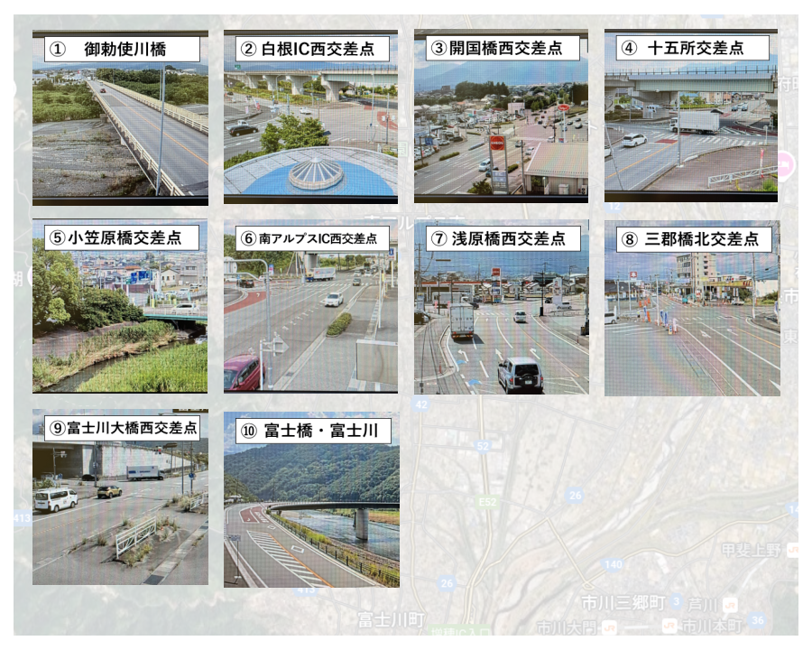Click the route 42 road shield
The image size is (812, 650).
pyautogui.click(x=421, y=405)
